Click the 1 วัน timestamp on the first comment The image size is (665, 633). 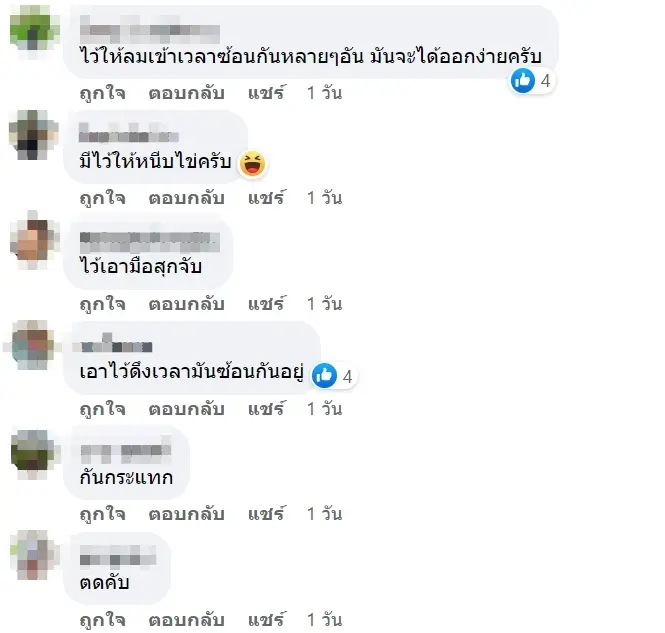[x=324, y=93]
